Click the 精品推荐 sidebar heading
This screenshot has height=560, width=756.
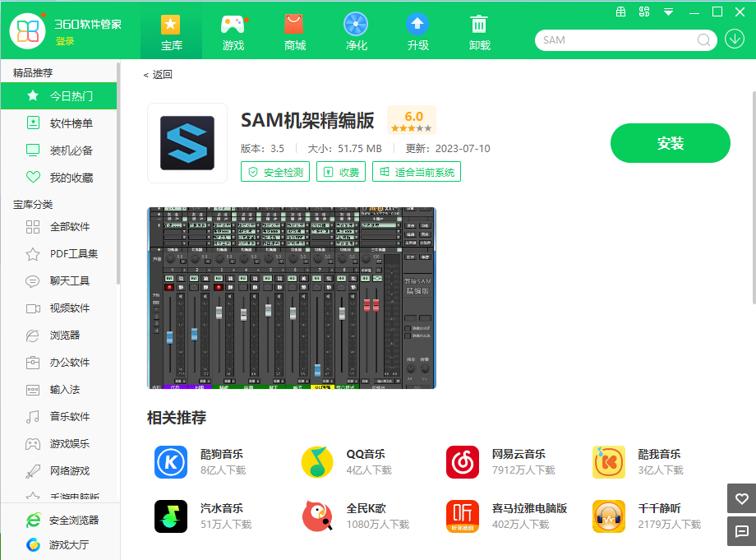pos(33,73)
